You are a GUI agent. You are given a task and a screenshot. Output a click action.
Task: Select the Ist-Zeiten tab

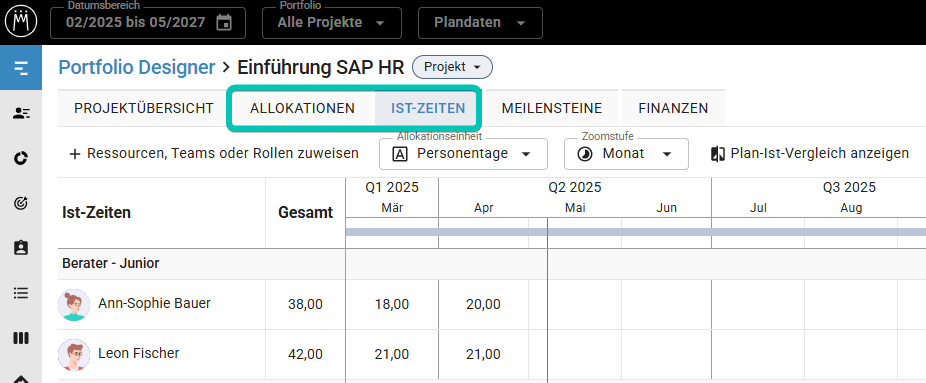(x=428, y=108)
